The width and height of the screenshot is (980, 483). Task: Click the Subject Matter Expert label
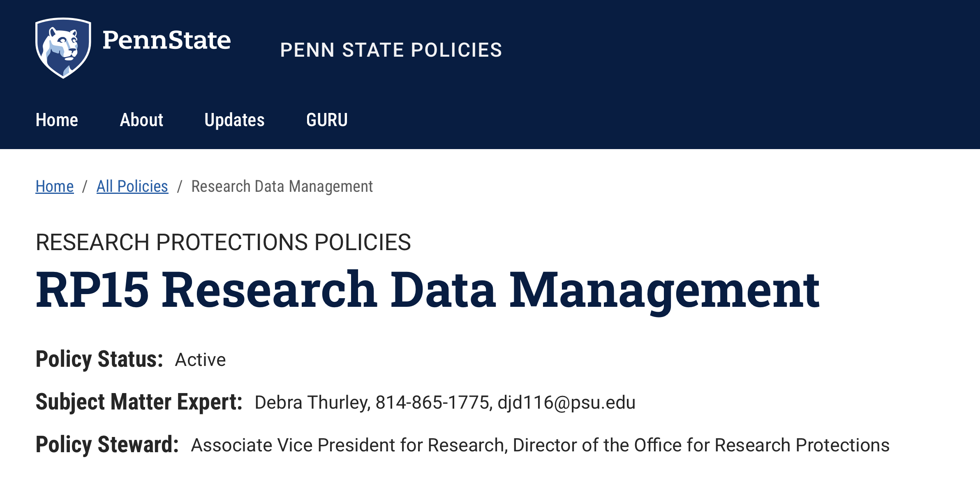click(x=139, y=402)
